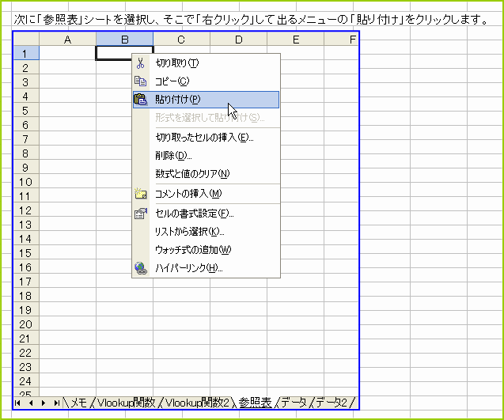
Task: Click the scissors Cut icon in context menu
Action: (141, 63)
